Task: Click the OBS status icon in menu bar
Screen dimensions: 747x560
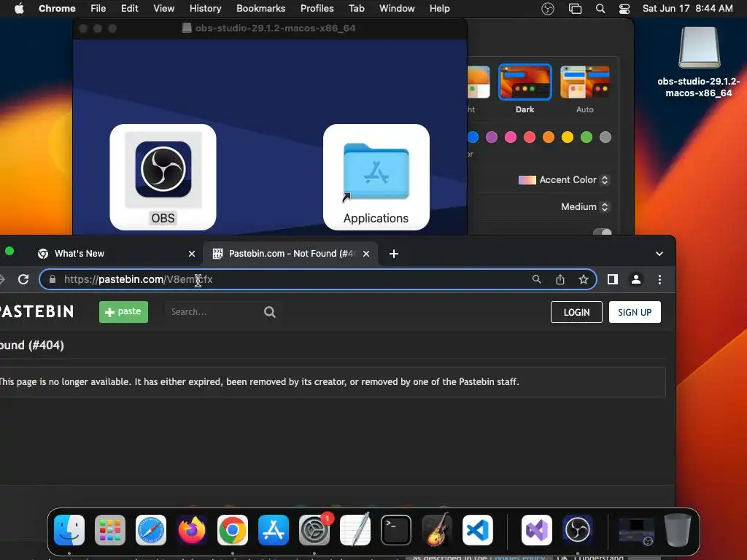Action: click(x=548, y=9)
